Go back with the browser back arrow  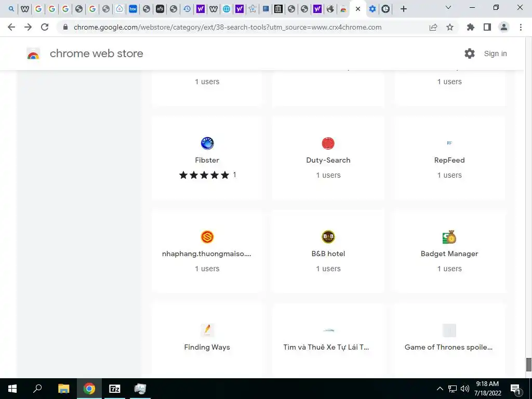(x=11, y=27)
